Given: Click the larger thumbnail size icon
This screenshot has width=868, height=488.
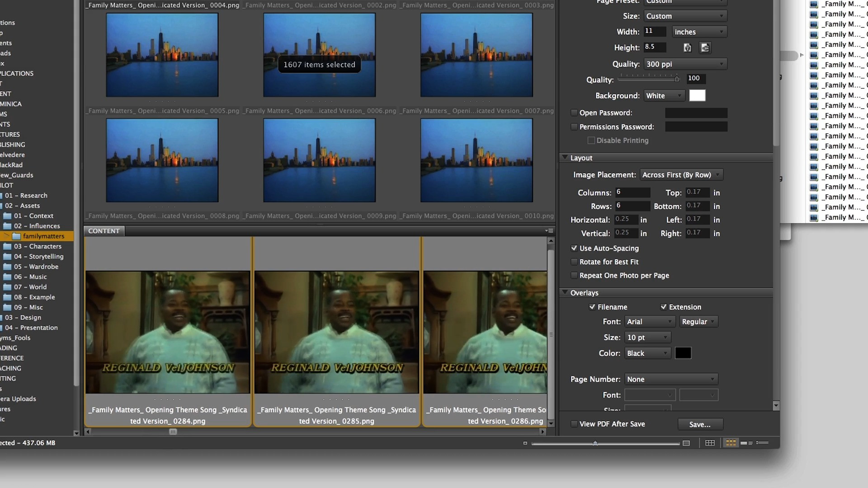Looking at the screenshot, I should click(686, 443).
